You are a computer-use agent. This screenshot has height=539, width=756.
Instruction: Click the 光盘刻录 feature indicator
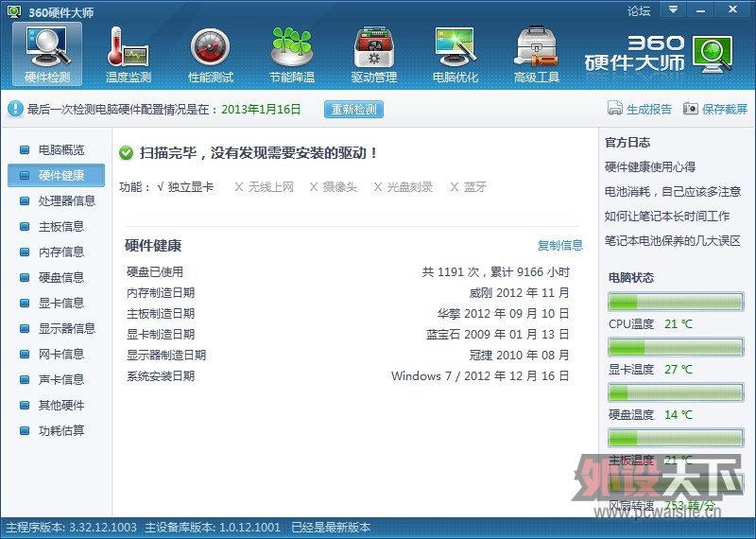[x=404, y=186]
